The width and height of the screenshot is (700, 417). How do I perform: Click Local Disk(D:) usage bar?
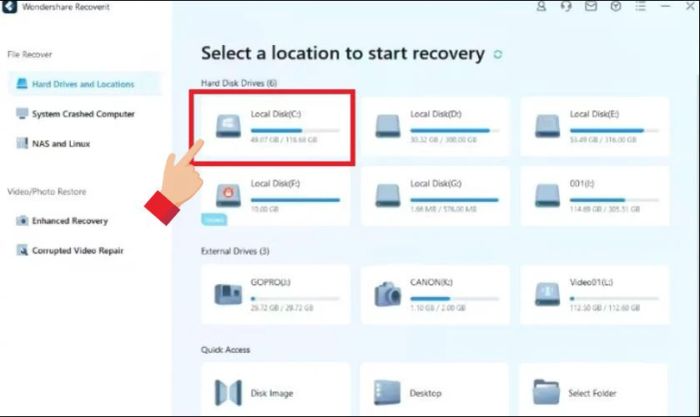click(454, 130)
